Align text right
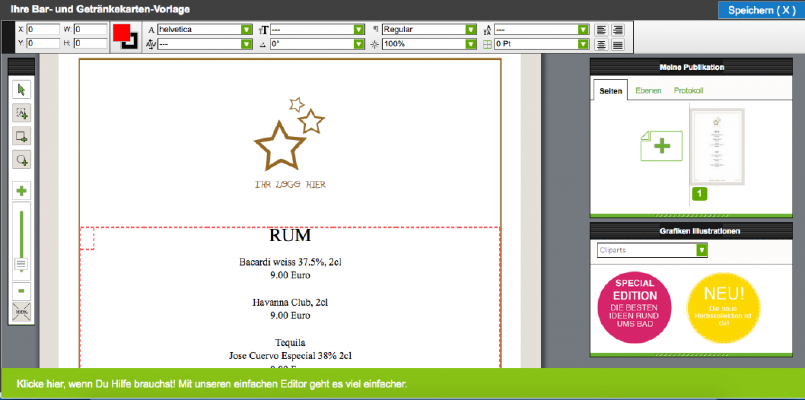This screenshot has width=805, height=400. [618, 30]
